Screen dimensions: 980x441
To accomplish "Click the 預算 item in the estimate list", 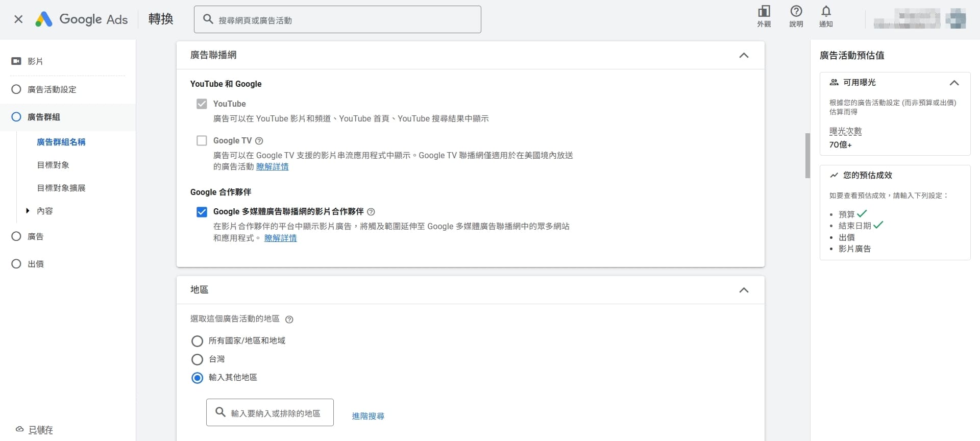I will tap(846, 214).
